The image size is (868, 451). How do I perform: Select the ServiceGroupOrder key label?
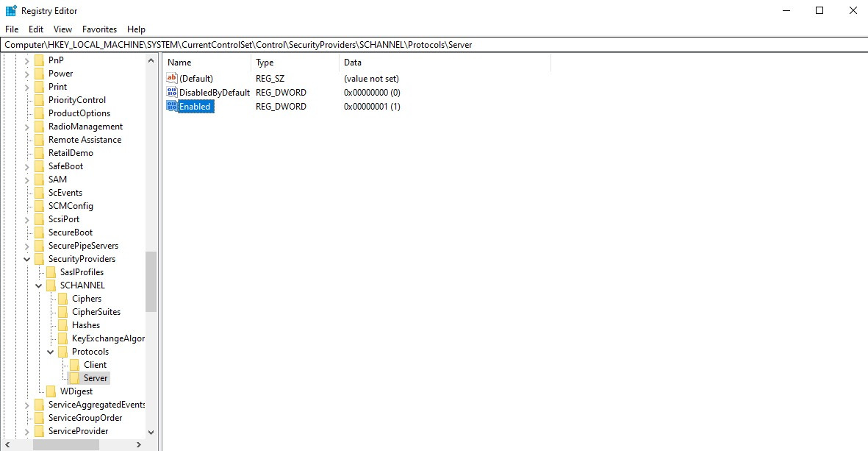85,418
